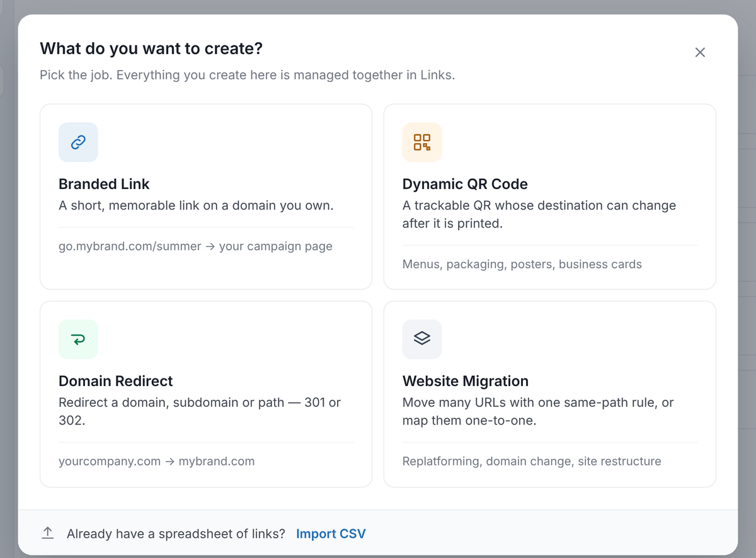Click 'What do you want to create?' title

151,48
